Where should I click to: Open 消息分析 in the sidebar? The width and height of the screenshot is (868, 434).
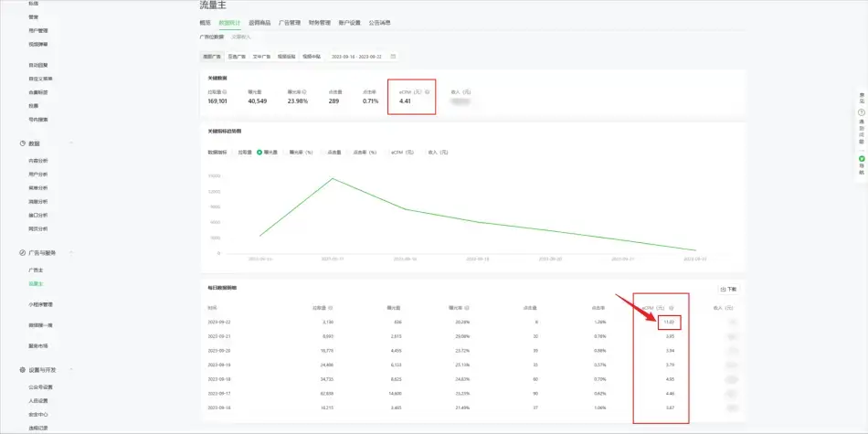coord(38,202)
